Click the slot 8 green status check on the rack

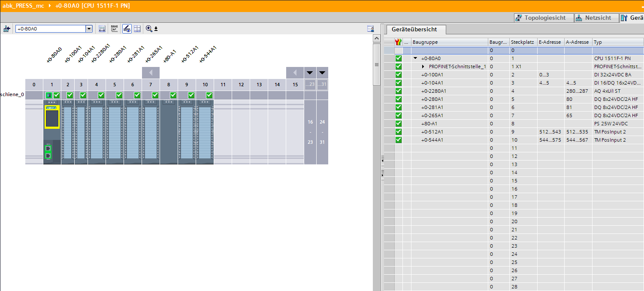[x=173, y=95]
